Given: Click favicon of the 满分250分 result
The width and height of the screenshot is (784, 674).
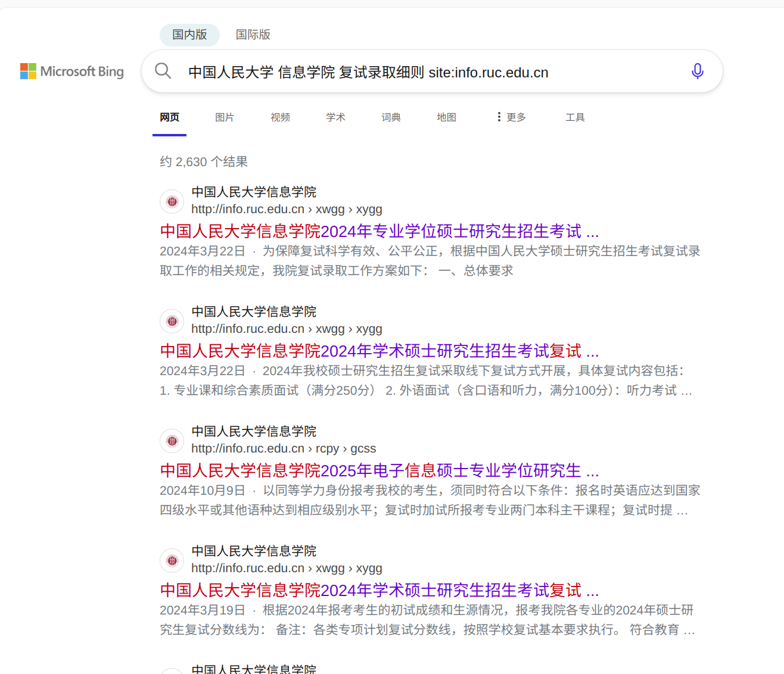Looking at the screenshot, I should coord(172,322).
